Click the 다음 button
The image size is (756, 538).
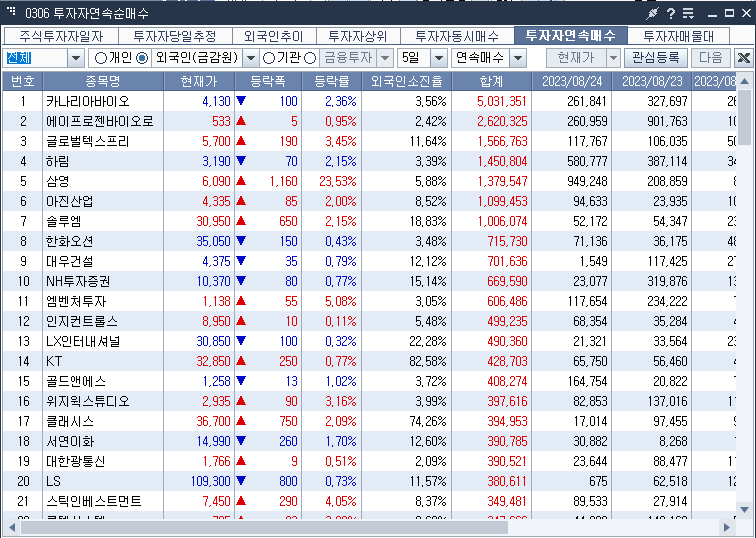(x=711, y=58)
